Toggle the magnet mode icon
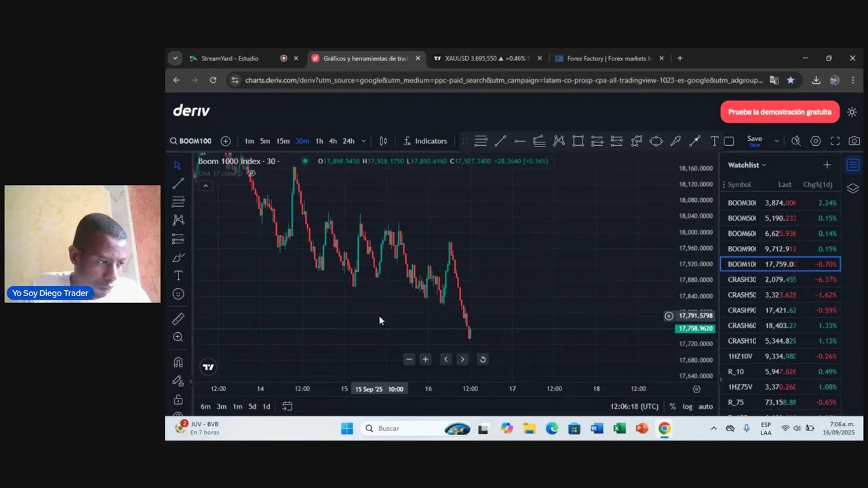 tap(178, 362)
